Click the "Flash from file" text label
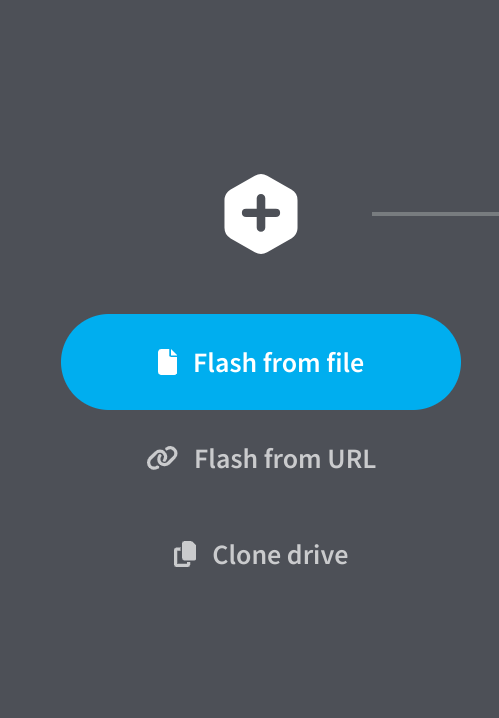The image size is (499, 718). [279, 363]
